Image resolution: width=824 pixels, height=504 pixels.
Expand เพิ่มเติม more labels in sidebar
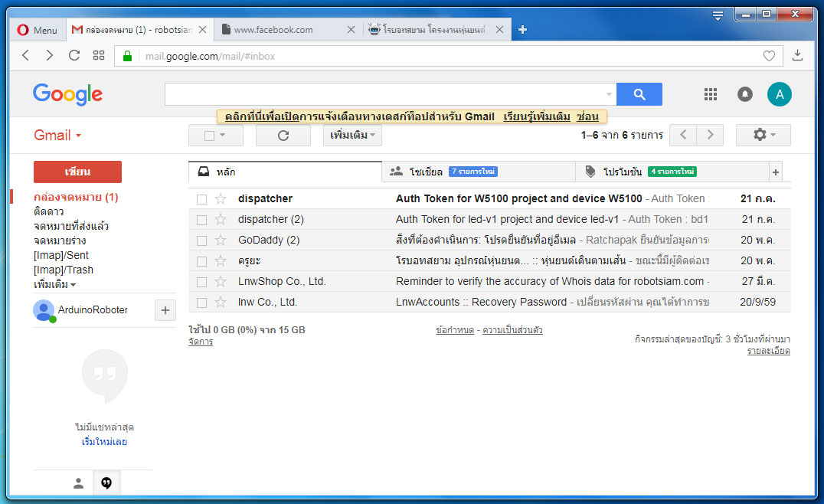pos(54,284)
